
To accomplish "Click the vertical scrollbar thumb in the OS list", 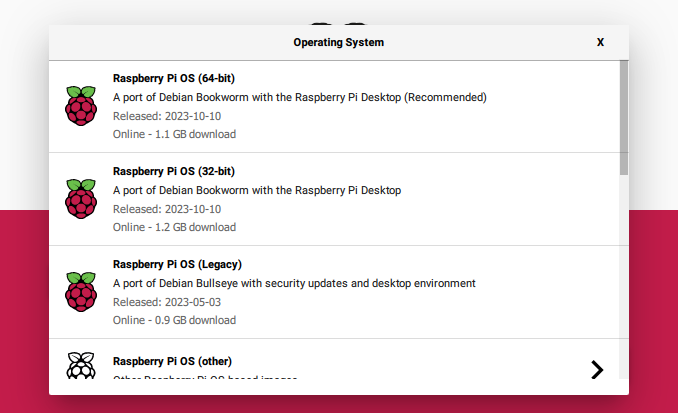I will tap(624, 118).
